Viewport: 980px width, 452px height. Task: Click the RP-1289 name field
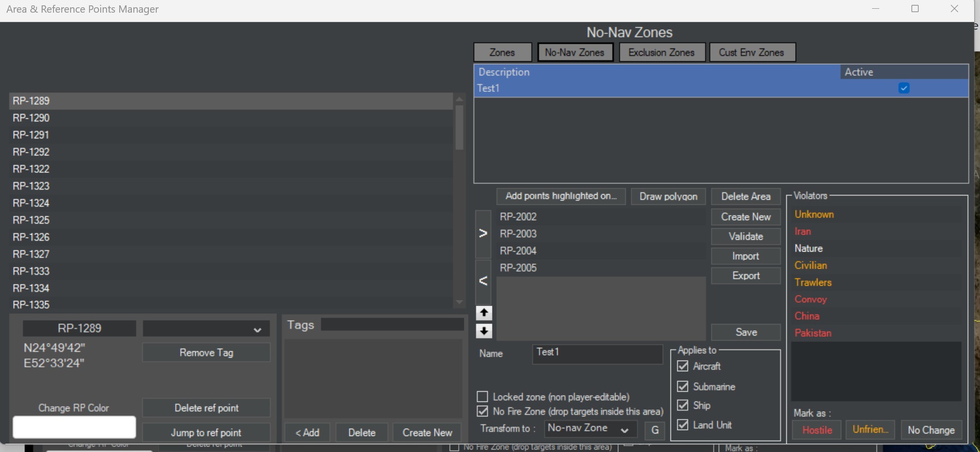(79, 328)
